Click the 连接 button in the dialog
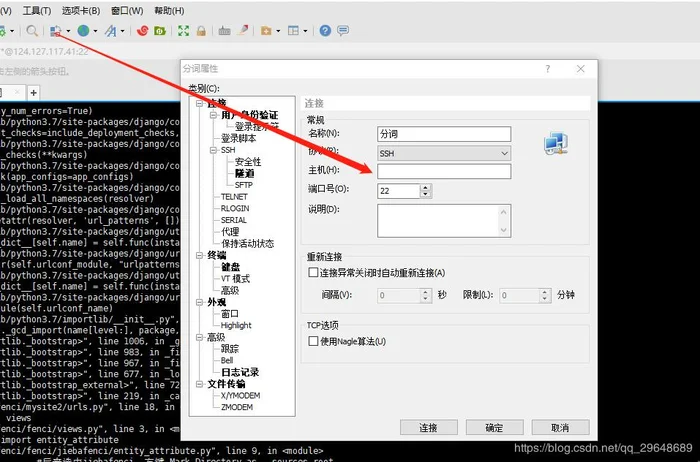 pos(428,427)
